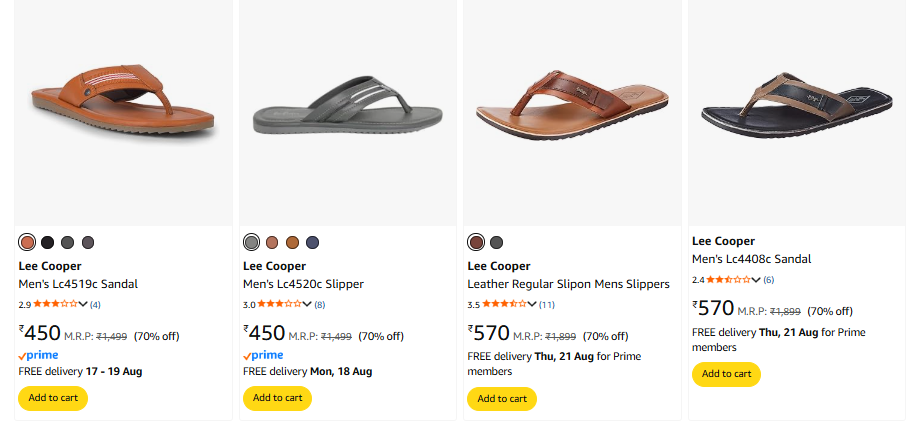Open the Men's Lc4520c Slipper product link

pos(303,284)
